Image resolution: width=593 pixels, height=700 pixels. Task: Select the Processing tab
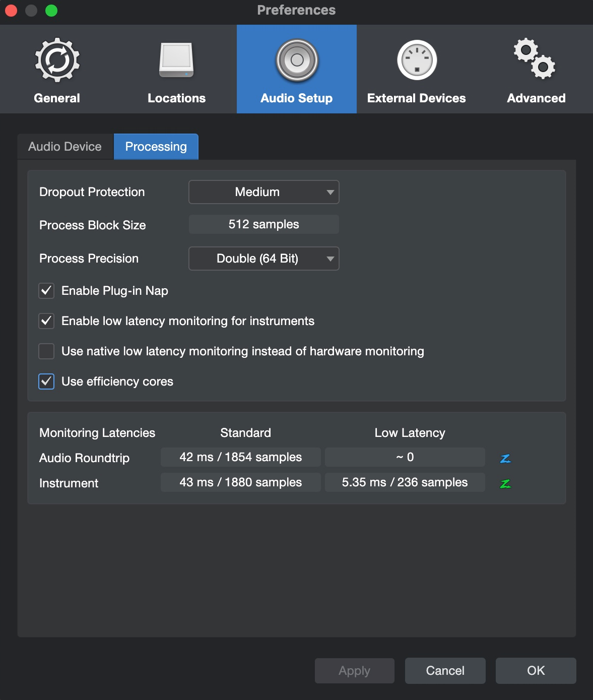[x=156, y=147]
